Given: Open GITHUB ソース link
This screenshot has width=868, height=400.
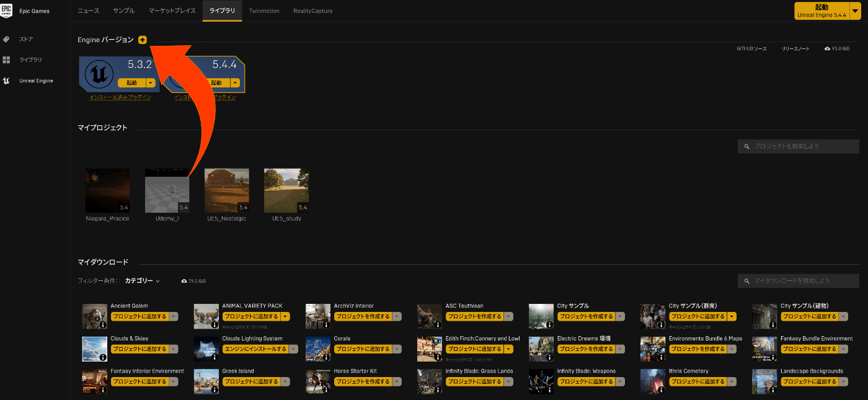Looking at the screenshot, I should tap(751, 48).
